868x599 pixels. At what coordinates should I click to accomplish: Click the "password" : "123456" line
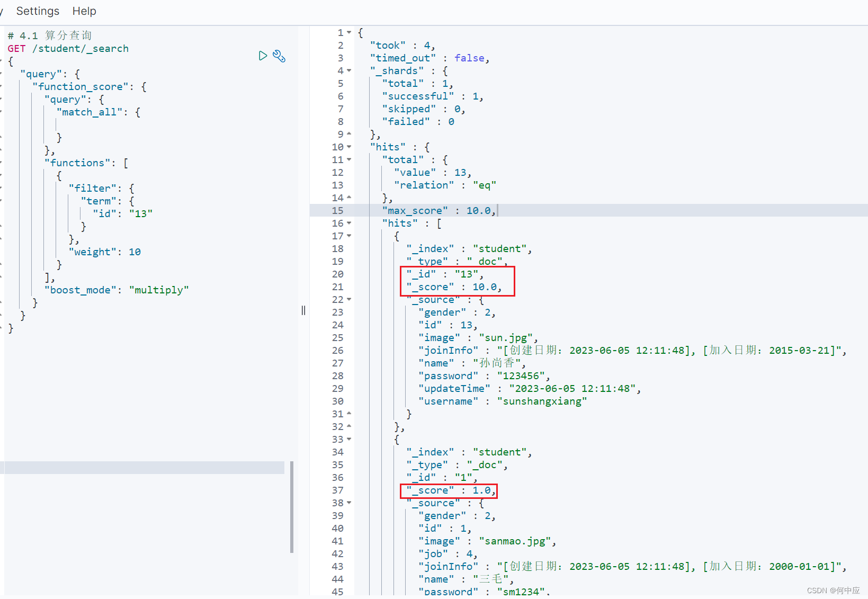click(485, 376)
